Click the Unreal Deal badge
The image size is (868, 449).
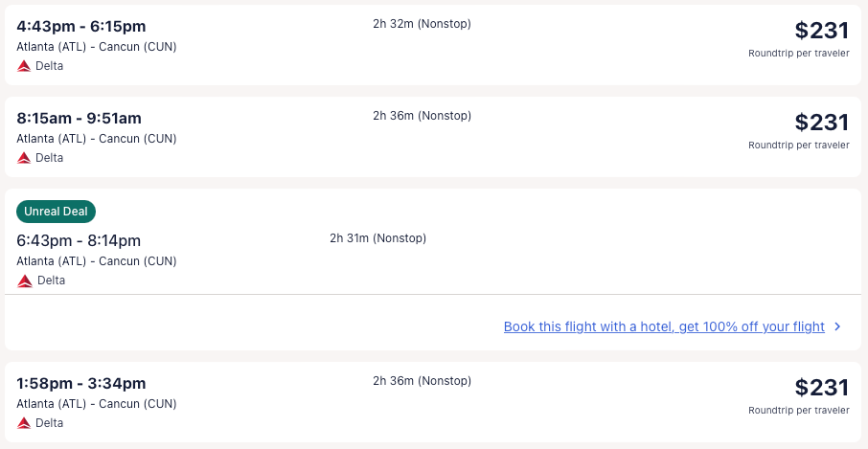56,212
